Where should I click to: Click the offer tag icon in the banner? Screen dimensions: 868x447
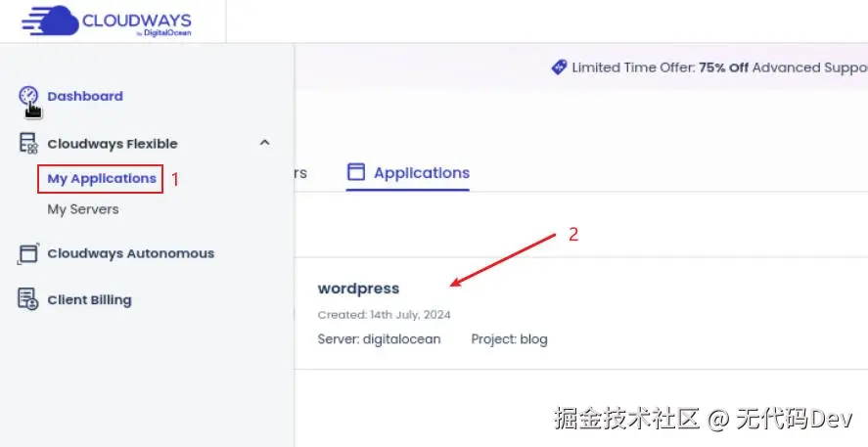coord(559,67)
